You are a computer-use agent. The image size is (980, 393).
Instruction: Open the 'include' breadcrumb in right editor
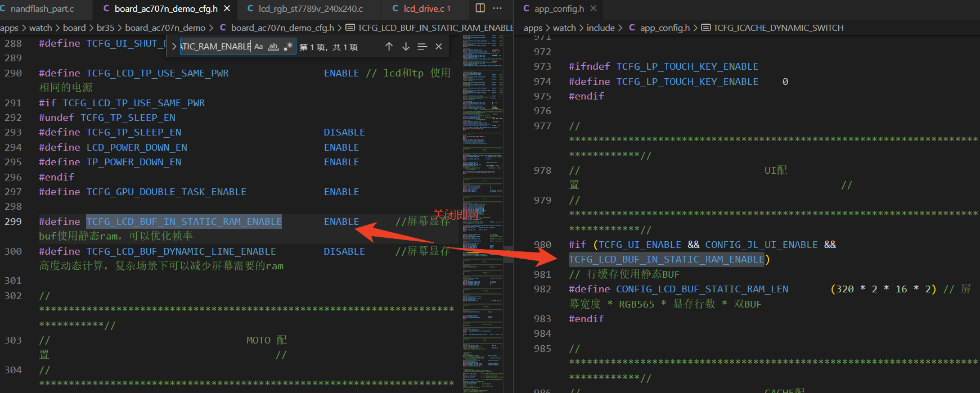coord(601,28)
